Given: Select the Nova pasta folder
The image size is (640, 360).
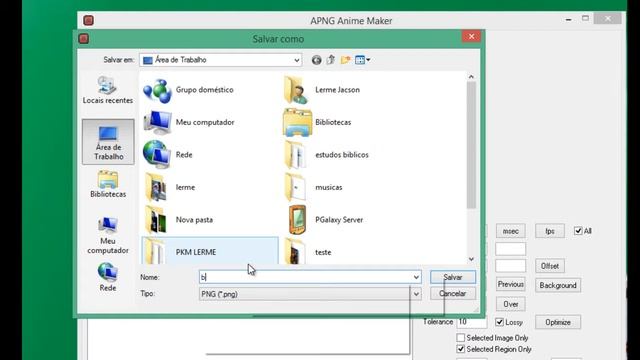Looking at the screenshot, I should point(178,220).
